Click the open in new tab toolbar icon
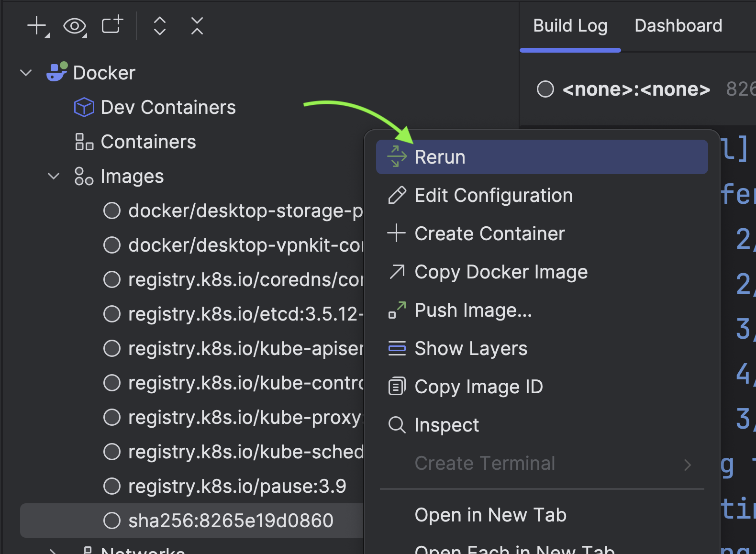The height and width of the screenshot is (554, 756). 112,25
